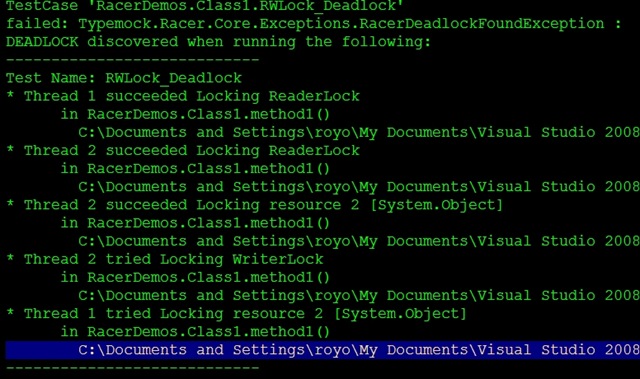Click the "TestCase 'RacerDemos.Class1.RWLock_Deadlock'" line
The height and width of the screenshot is (379, 640).
tap(204, 6)
